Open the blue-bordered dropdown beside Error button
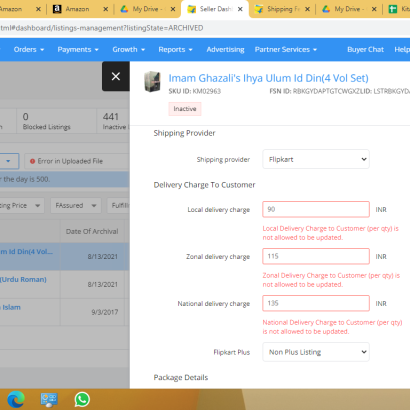 point(9,161)
